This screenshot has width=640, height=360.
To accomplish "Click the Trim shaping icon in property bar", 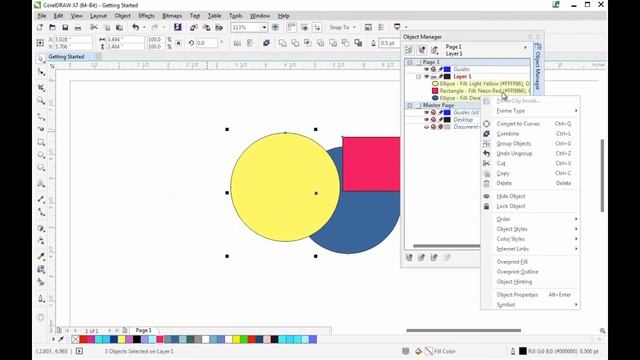I will point(295,43).
